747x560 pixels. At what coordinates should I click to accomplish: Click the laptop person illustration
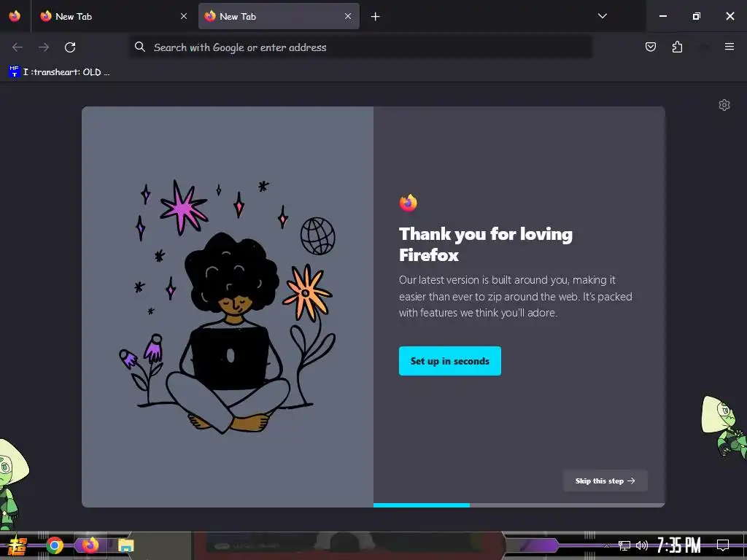pyautogui.click(x=228, y=307)
